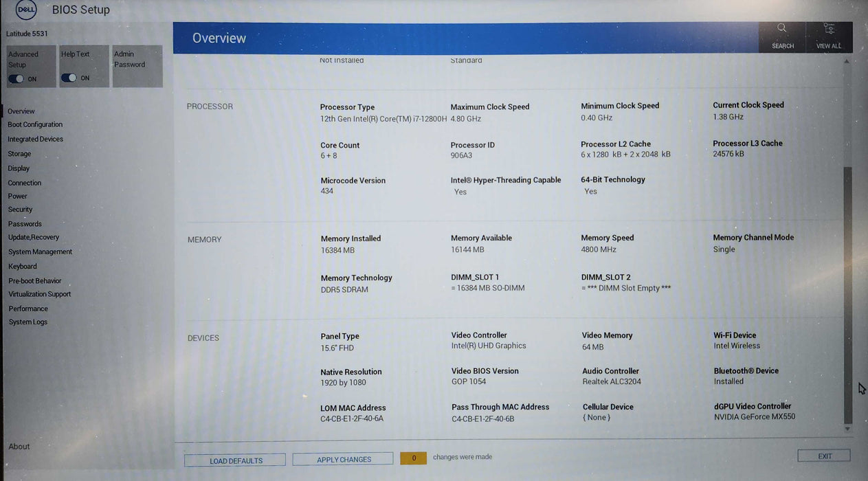Click the Overview header title
This screenshot has width=868, height=481.
(x=219, y=38)
